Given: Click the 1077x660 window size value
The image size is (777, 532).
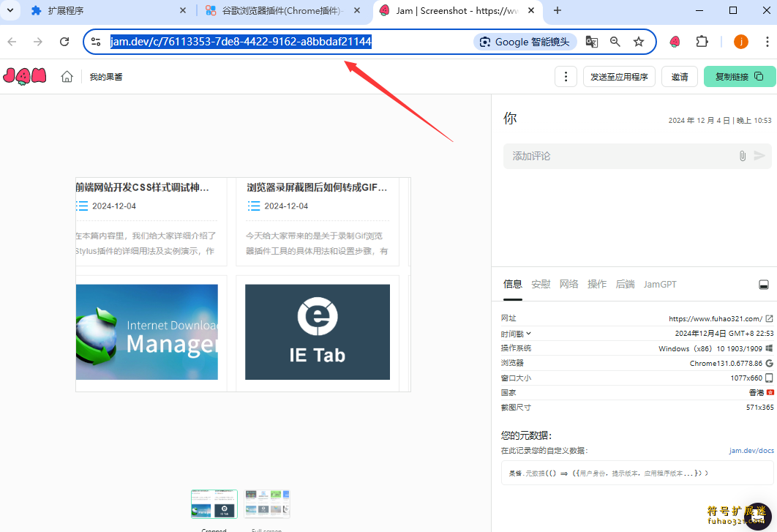Looking at the screenshot, I should click(746, 378).
